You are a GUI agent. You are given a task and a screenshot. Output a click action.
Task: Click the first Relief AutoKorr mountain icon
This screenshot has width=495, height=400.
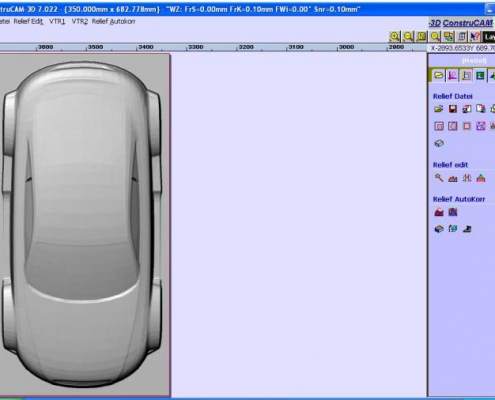(439, 212)
